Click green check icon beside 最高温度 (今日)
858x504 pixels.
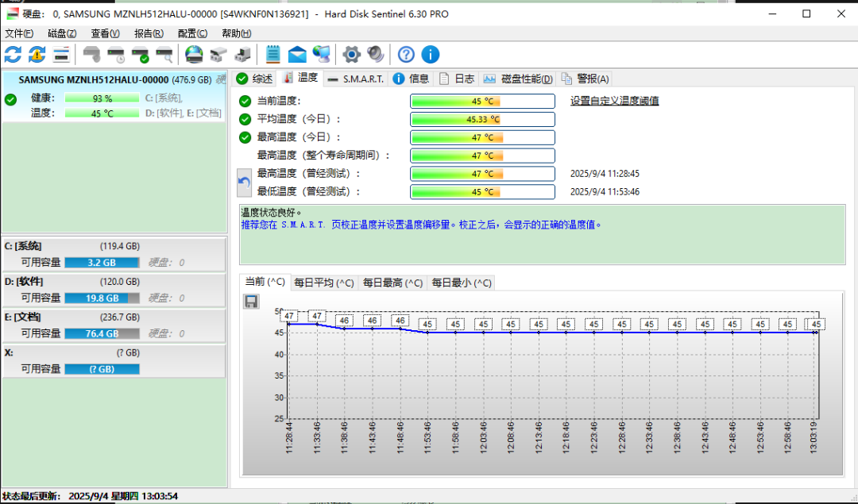click(x=245, y=137)
